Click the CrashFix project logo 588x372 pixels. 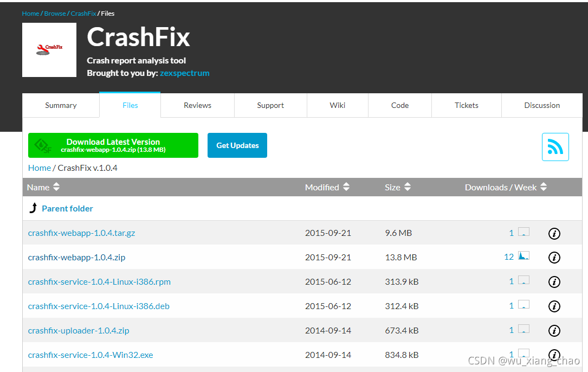pos(49,49)
